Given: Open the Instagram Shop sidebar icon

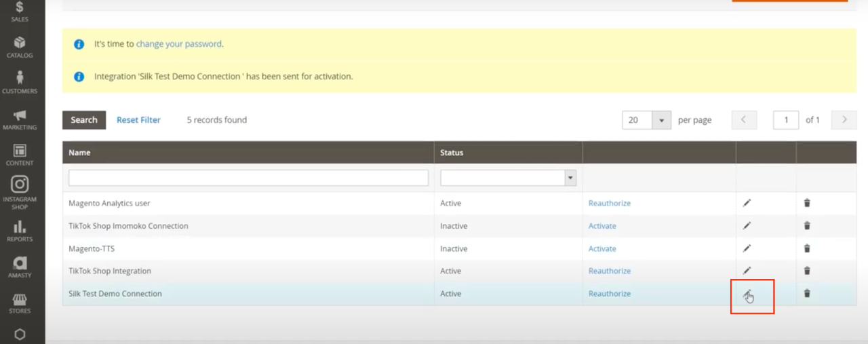Looking at the screenshot, I should (20, 191).
